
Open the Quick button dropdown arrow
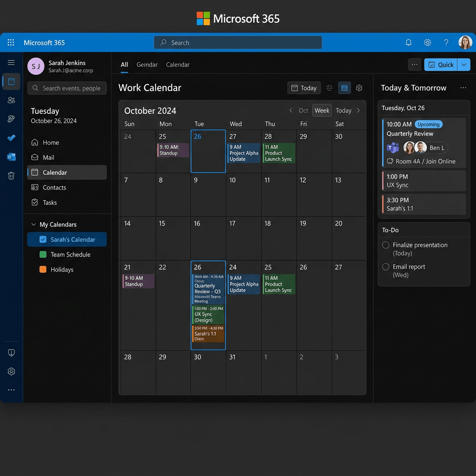coord(463,65)
